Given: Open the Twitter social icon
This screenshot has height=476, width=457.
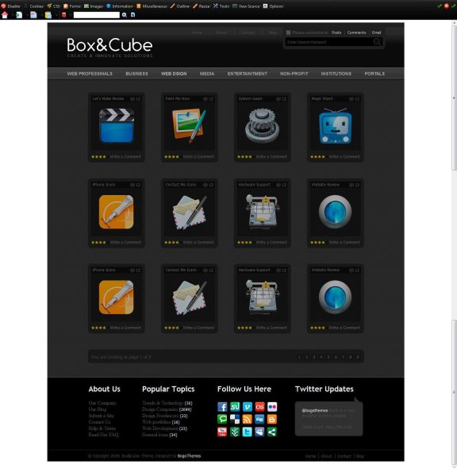Looking at the screenshot, I should [x=248, y=432].
